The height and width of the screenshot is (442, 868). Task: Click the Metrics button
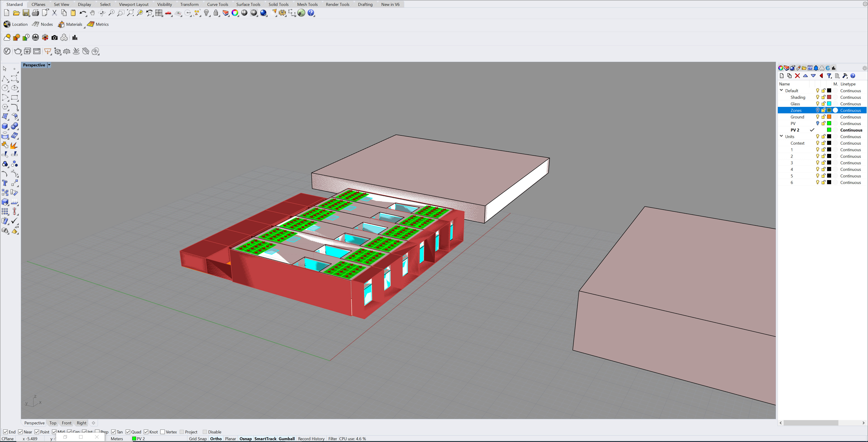tap(98, 24)
